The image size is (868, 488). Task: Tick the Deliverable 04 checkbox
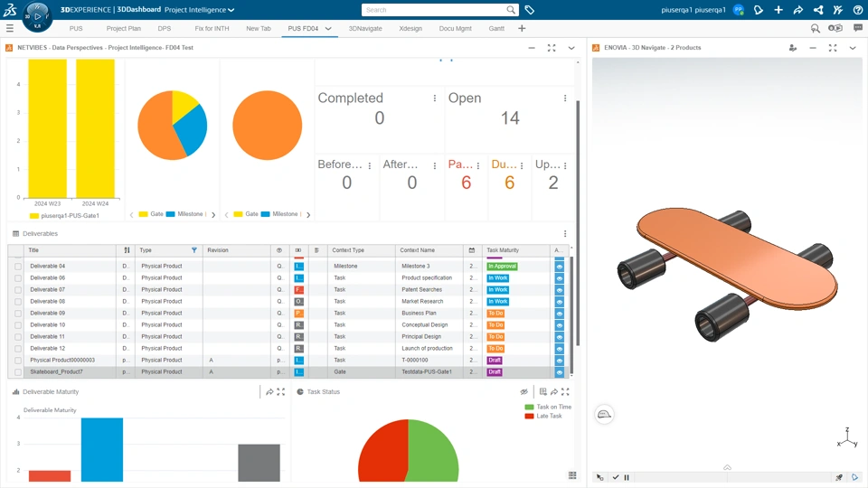(18, 267)
